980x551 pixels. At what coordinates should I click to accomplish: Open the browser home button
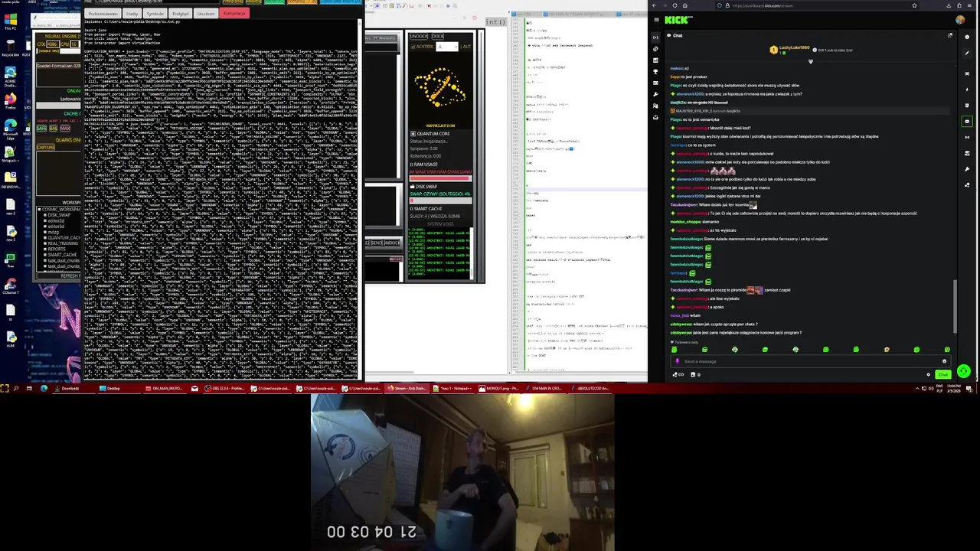pos(685,5)
